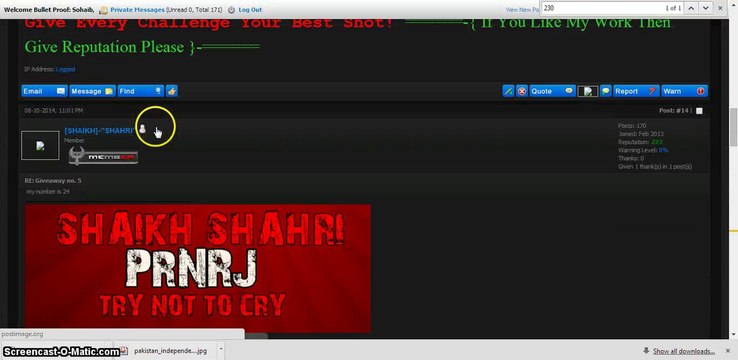Click the Member rank badge image

103,156
